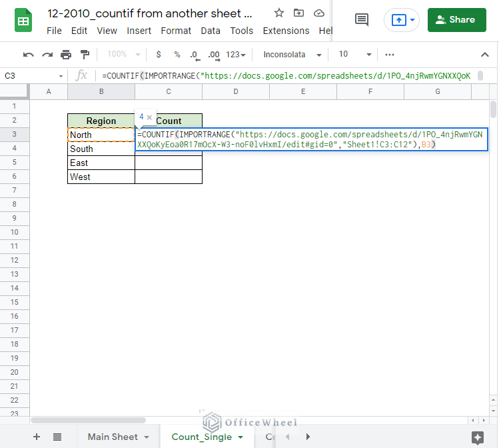Open the Google Sheets home icon

23,21
